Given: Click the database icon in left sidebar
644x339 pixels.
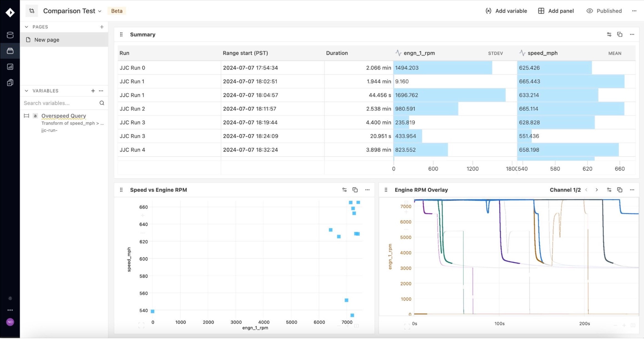Looking at the screenshot, I should [10, 35].
